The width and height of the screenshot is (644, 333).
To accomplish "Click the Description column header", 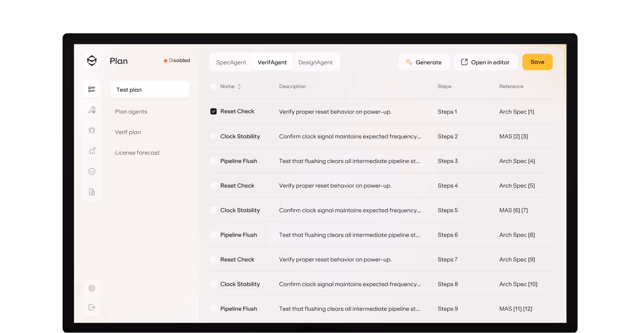I will click(x=293, y=87).
